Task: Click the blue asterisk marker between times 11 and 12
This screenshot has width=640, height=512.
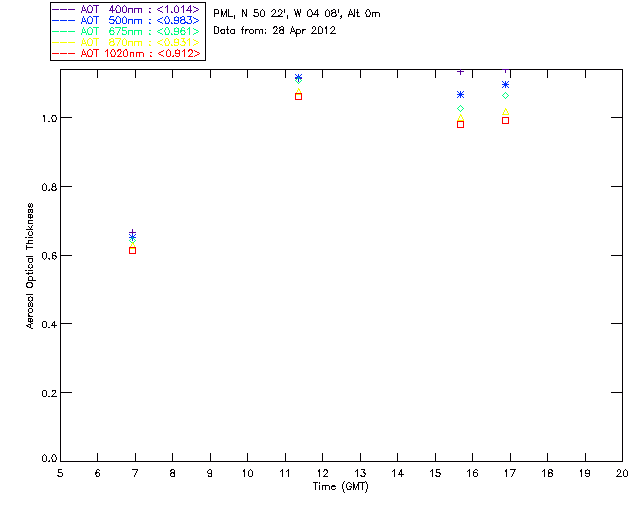Action: point(298,77)
